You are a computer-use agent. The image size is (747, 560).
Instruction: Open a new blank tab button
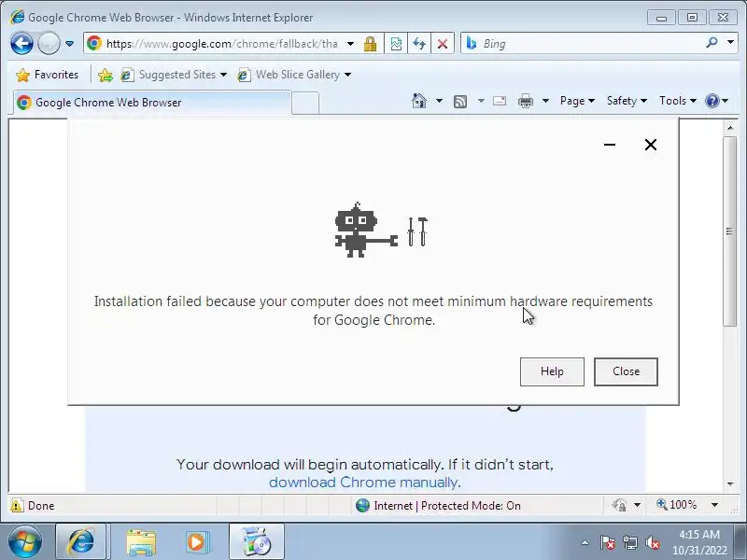[305, 103]
